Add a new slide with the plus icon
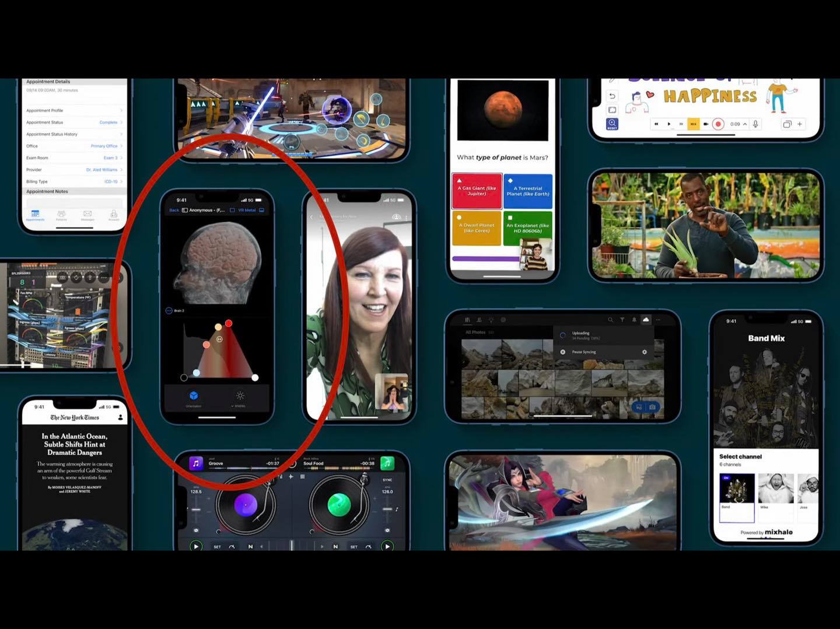Image resolution: width=840 pixels, height=629 pixels. tap(800, 124)
